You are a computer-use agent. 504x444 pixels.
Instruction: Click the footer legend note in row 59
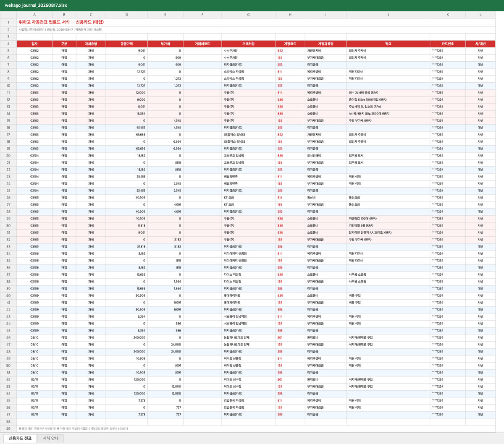click(256, 428)
